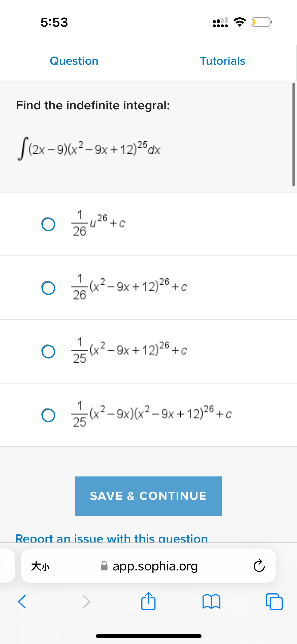Image resolution: width=297 pixels, height=644 pixels.
Task: Open the share sheet in Safari
Action: pyautogui.click(x=148, y=602)
